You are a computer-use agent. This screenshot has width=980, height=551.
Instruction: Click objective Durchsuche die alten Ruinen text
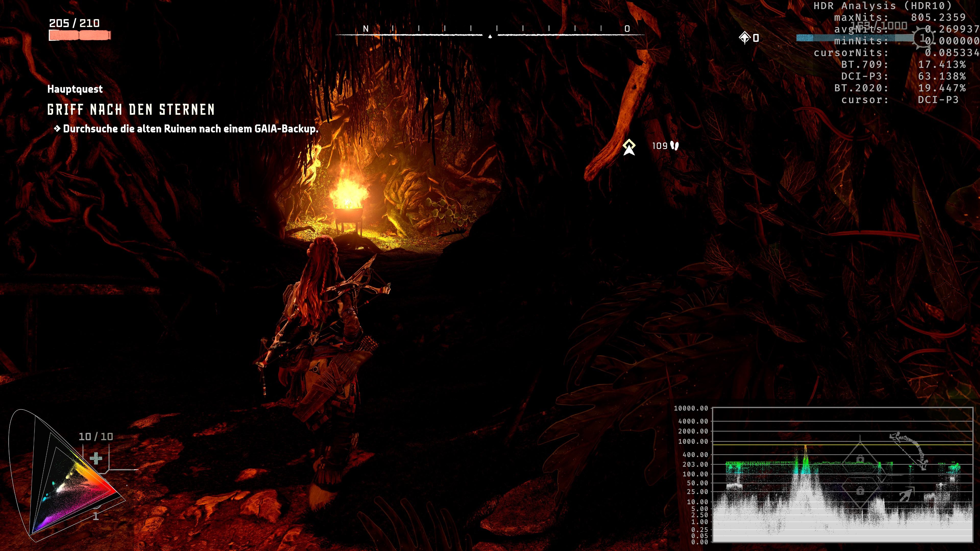click(190, 129)
